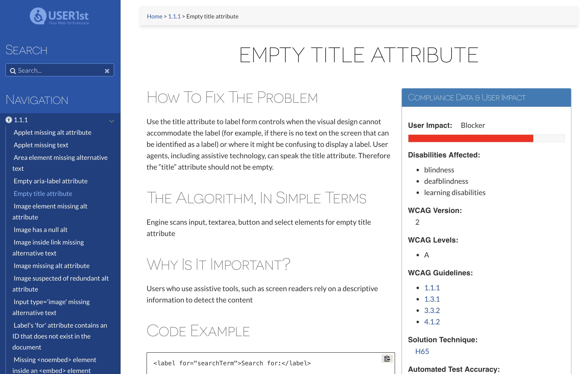Open WCAG guideline link 4.1.2

tap(432, 322)
